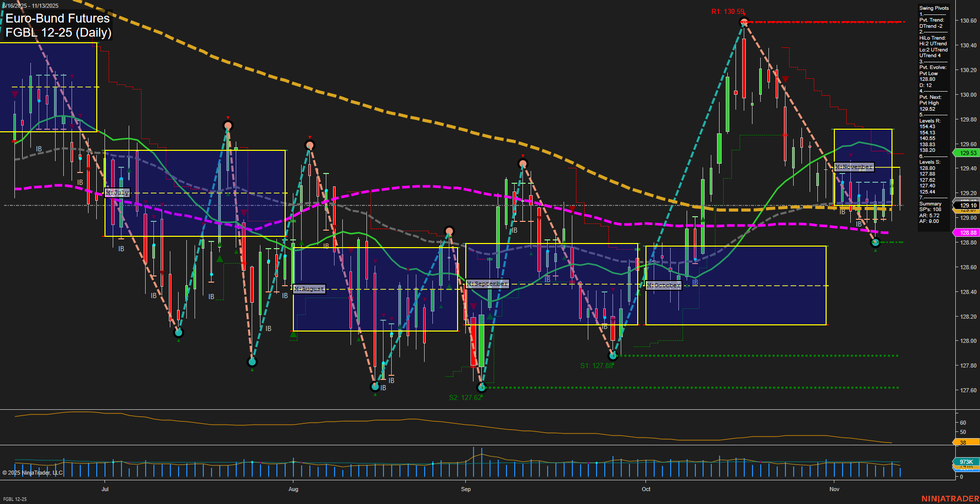Select the black 129.10 last-price marker
Screen dimensions: 980x504
pos(967,205)
